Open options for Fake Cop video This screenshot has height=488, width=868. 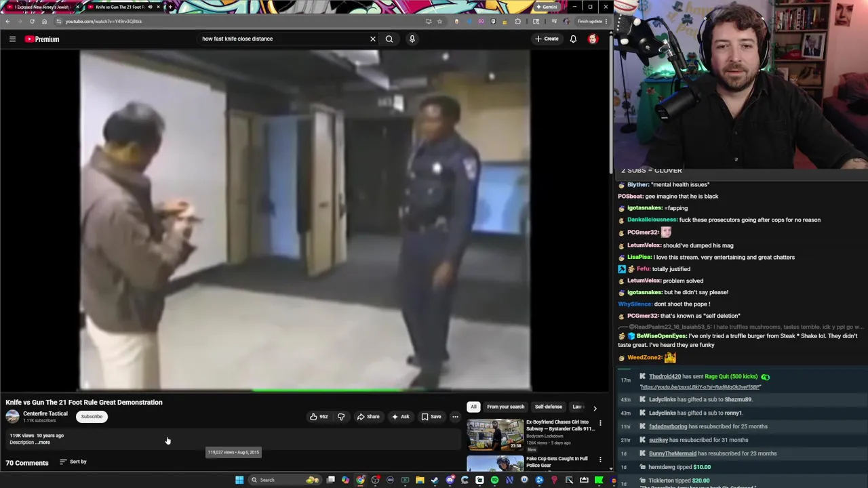tap(600, 460)
